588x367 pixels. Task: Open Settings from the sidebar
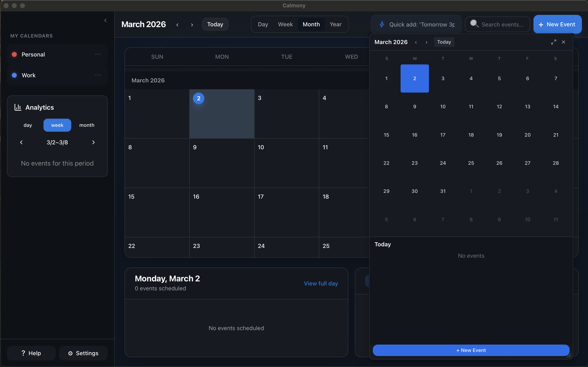83,353
